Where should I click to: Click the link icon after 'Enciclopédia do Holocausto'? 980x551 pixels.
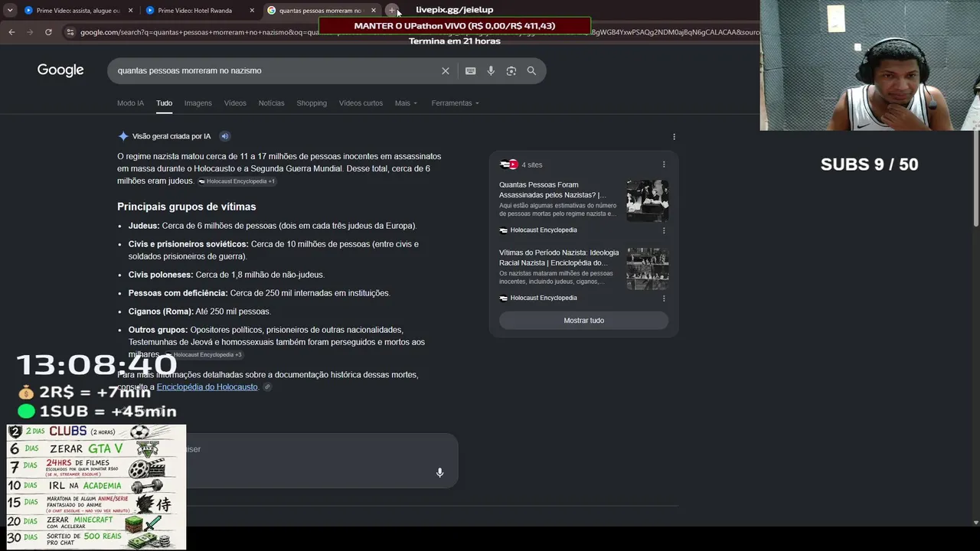point(267,387)
